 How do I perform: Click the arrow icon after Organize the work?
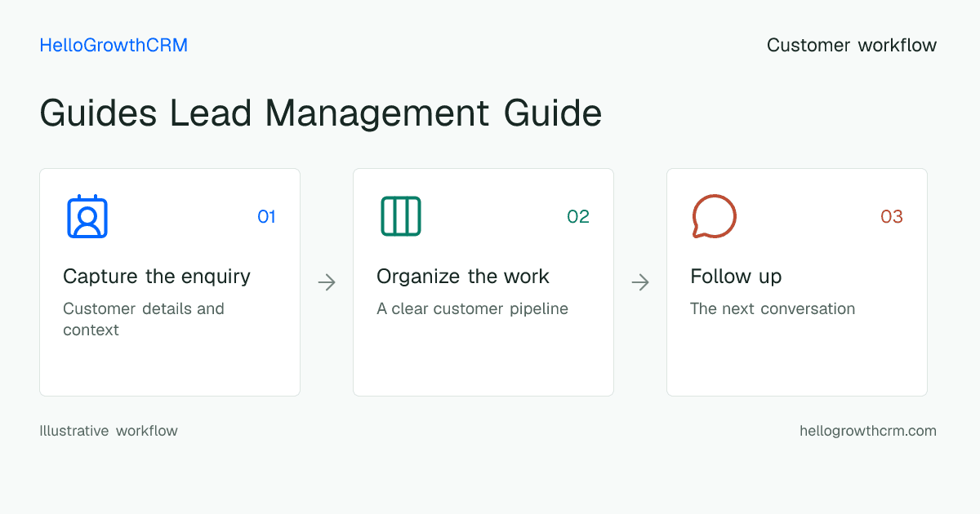click(x=640, y=282)
